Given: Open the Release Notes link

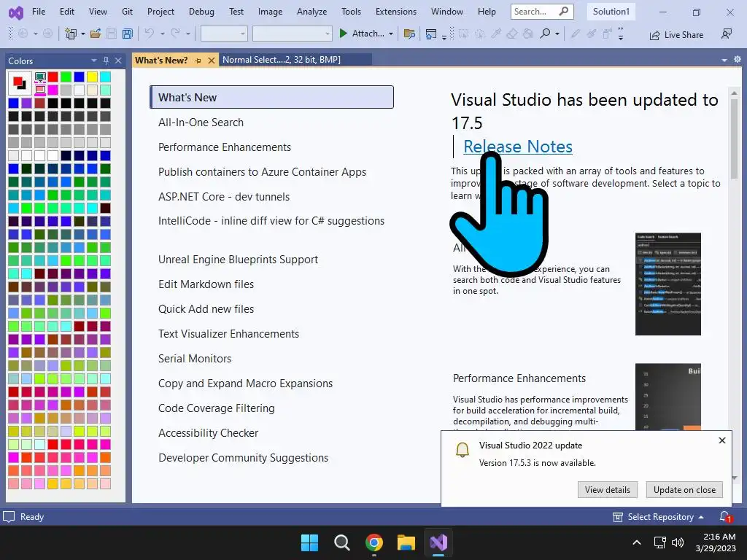Looking at the screenshot, I should click(x=518, y=147).
